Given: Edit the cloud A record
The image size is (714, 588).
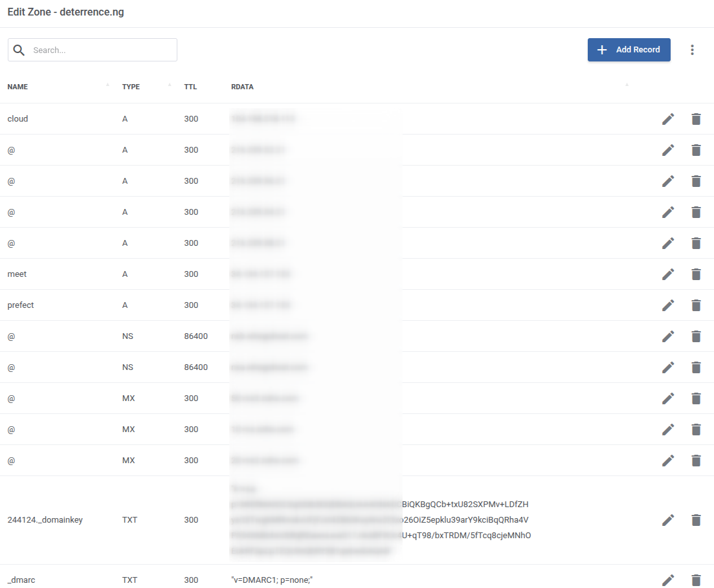Looking at the screenshot, I should tap(668, 119).
